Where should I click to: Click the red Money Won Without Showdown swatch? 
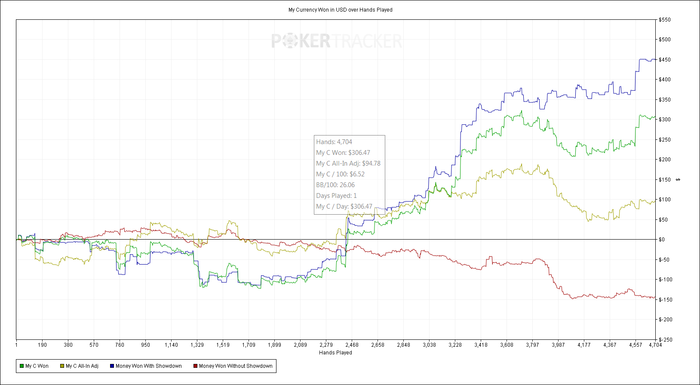(x=195, y=366)
